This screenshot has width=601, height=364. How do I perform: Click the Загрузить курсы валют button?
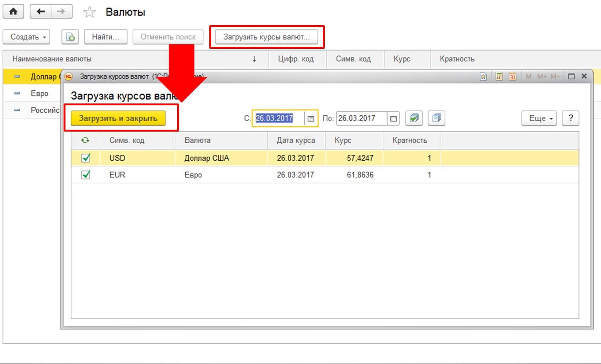pyautogui.click(x=266, y=37)
